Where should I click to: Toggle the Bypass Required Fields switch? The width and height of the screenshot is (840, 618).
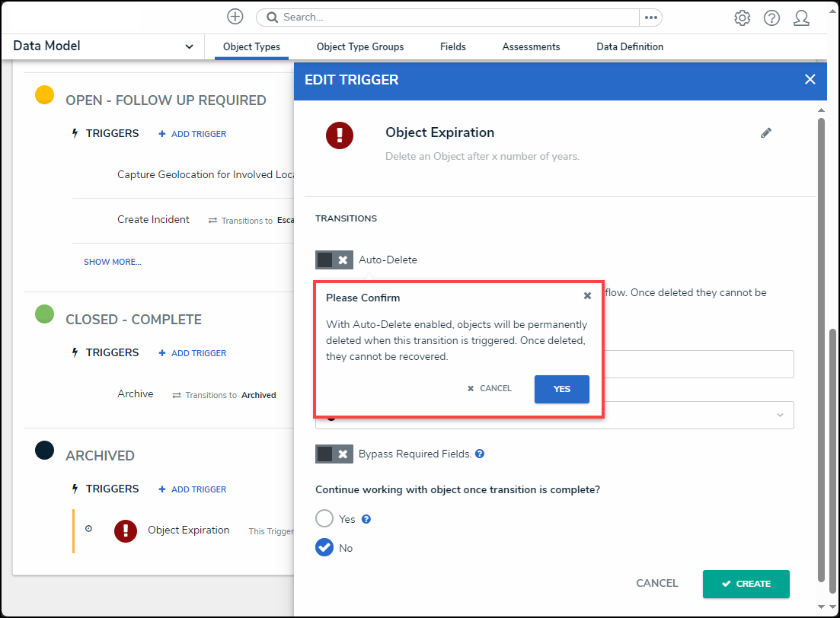[334, 454]
